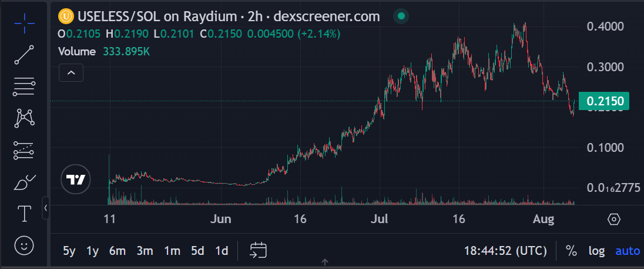Collapse the drawing toolbar side arrow
Viewport: 644px width, 269px height.
click(x=46, y=208)
